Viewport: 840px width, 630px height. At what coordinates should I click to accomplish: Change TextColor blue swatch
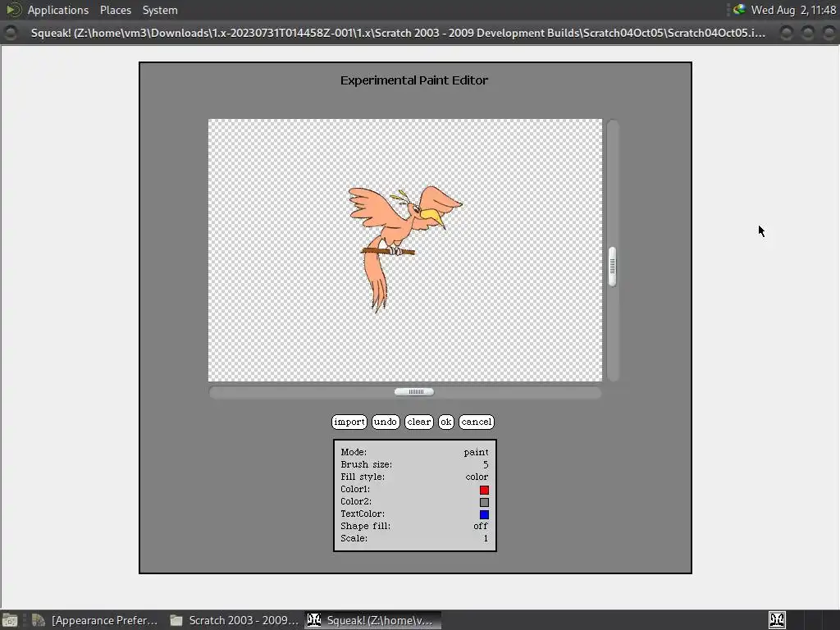coord(484,514)
